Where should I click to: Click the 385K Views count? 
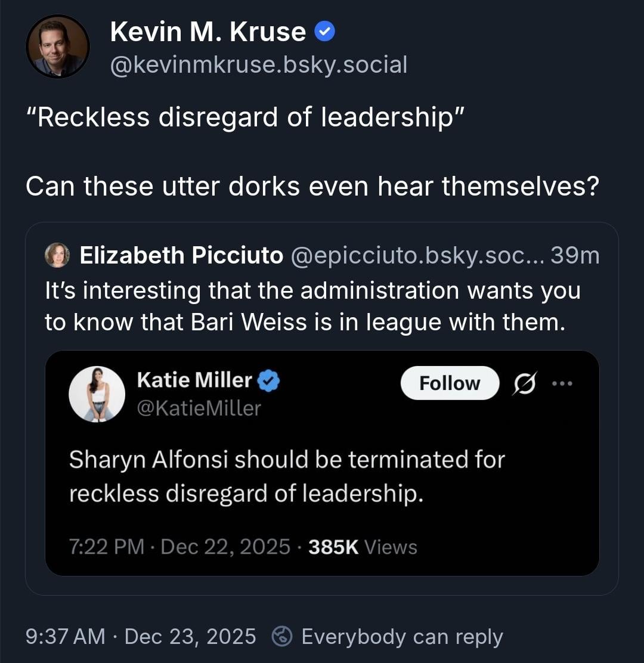[363, 547]
